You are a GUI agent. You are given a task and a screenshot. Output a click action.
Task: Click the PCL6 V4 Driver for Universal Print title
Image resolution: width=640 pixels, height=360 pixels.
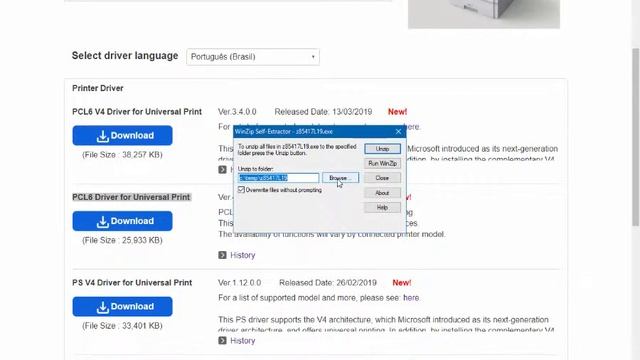(137, 112)
